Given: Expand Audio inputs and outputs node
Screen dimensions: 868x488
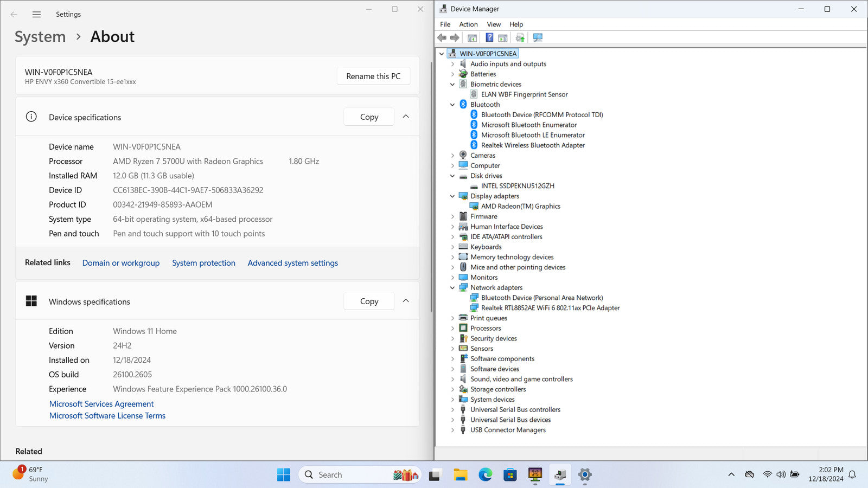Looking at the screenshot, I should [x=452, y=64].
